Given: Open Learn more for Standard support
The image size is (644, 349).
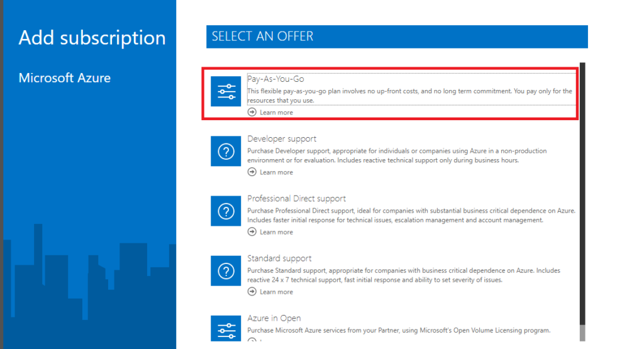Looking at the screenshot, I should [276, 292].
